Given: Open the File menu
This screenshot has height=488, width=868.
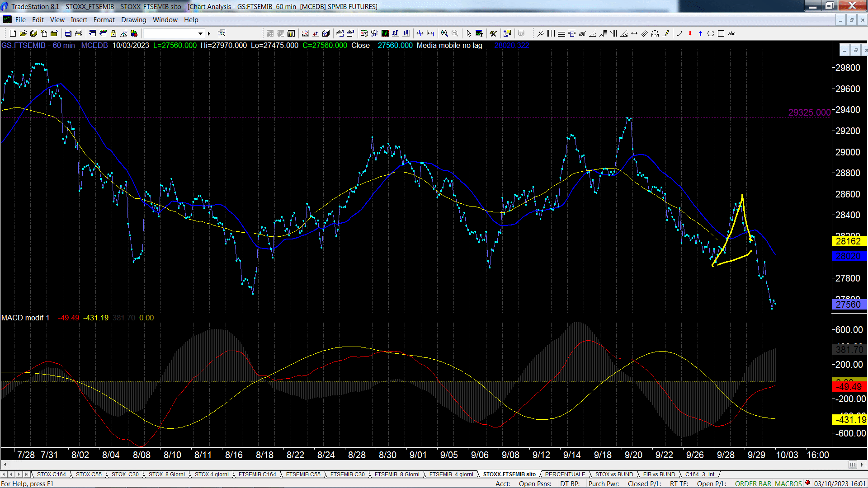Looking at the screenshot, I should pyautogui.click(x=20, y=19).
